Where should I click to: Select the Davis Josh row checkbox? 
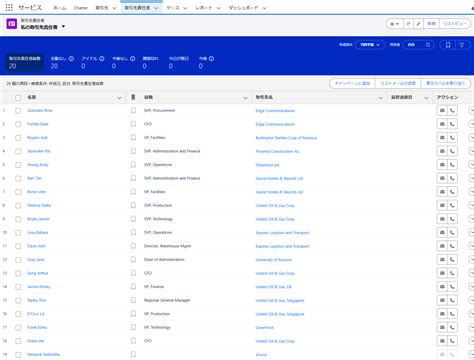tap(18, 246)
